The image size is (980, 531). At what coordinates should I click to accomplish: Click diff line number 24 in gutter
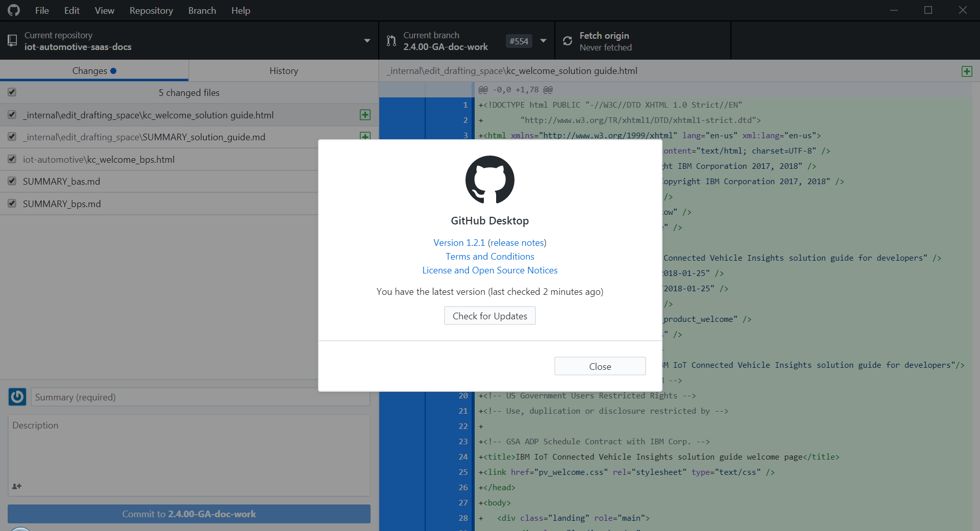click(x=463, y=457)
